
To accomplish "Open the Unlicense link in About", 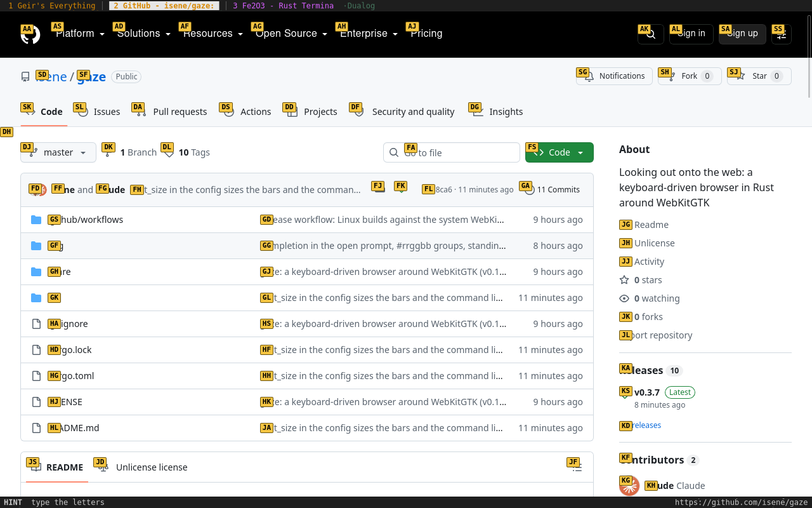I will click(x=647, y=243).
